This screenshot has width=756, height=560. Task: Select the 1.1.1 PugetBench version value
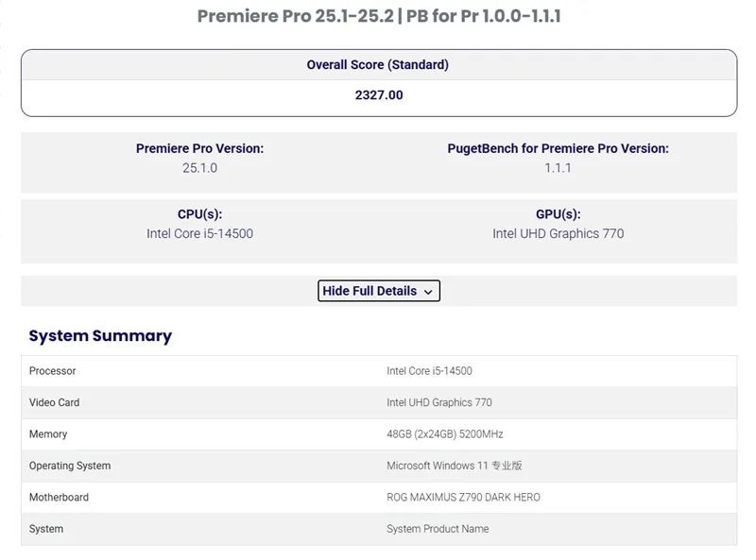click(558, 168)
